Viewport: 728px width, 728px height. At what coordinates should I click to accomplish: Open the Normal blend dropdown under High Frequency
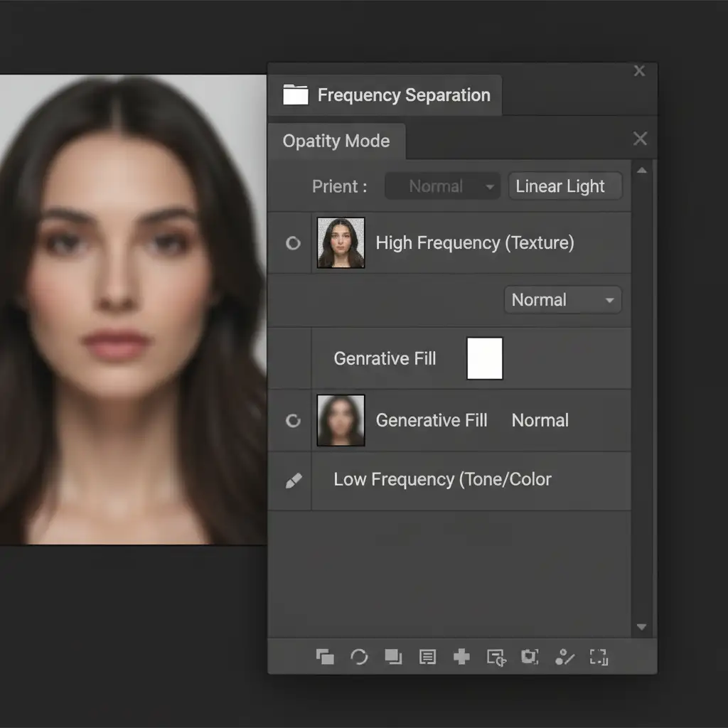click(562, 300)
